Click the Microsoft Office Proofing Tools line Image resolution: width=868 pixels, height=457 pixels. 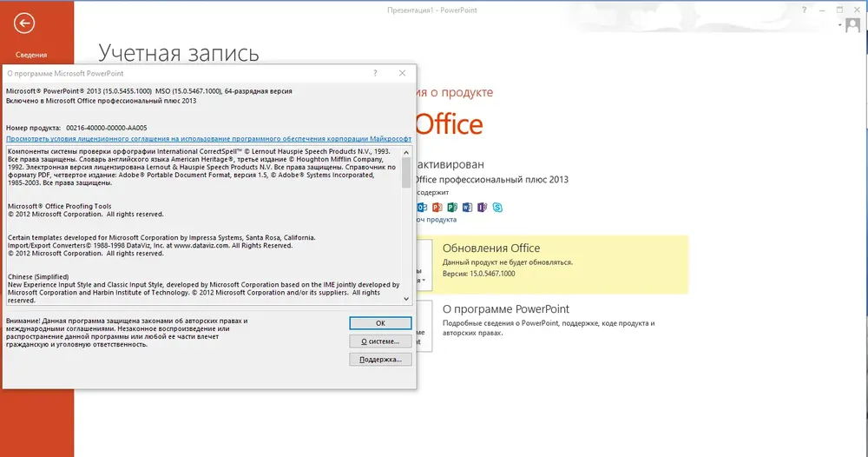click(x=59, y=206)
